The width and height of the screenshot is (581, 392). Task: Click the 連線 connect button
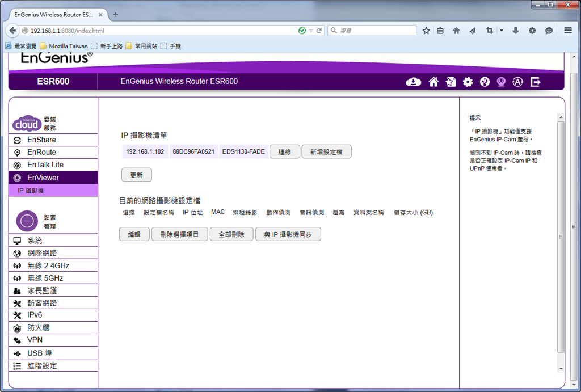pos(285,152)
